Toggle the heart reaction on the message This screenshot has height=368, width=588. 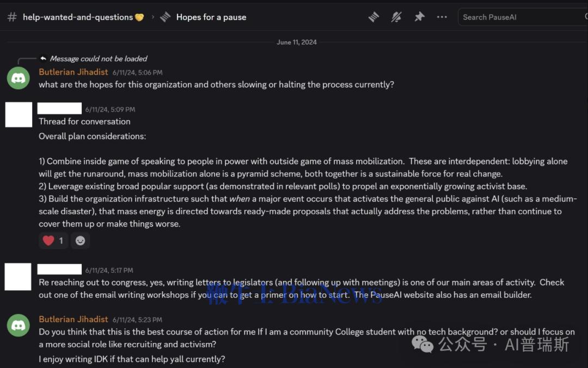(x=53, y=241)
